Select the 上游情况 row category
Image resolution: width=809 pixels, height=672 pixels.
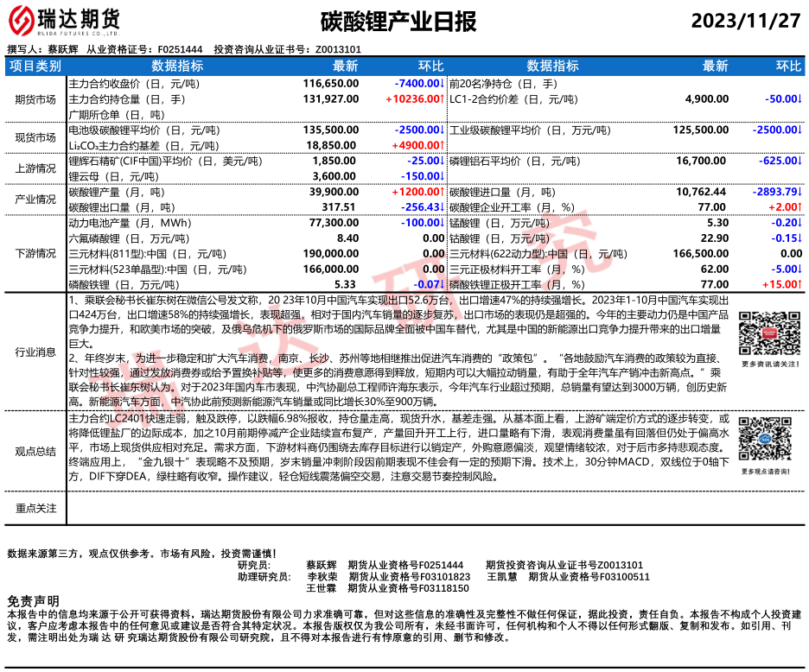[x=35, y=168]
